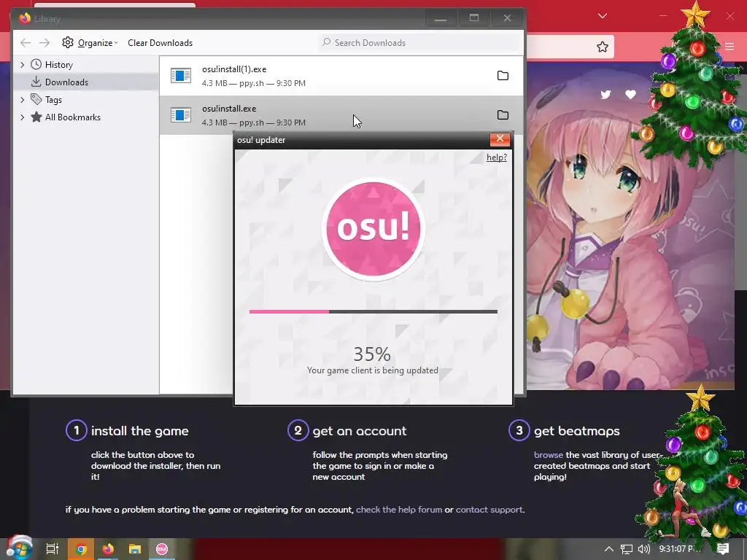Screen dimensions: 747x560
Task: Open the contact support link
Action: [489, 510]
